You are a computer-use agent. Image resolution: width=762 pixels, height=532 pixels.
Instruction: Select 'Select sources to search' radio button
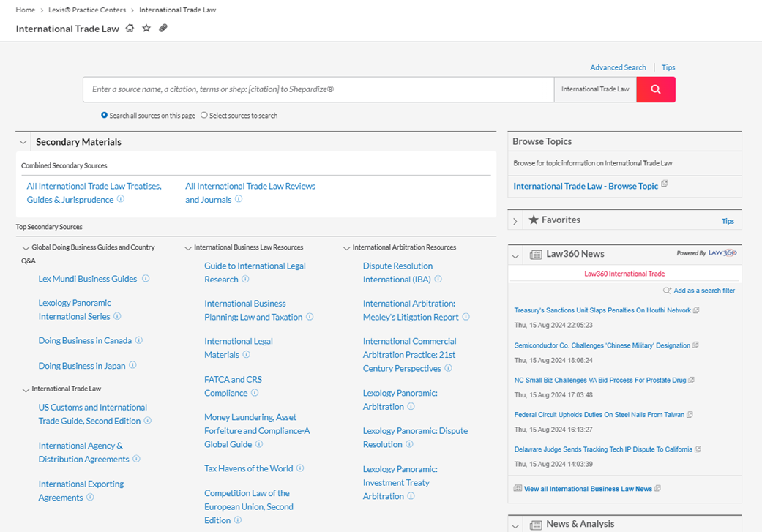(204, 115)
